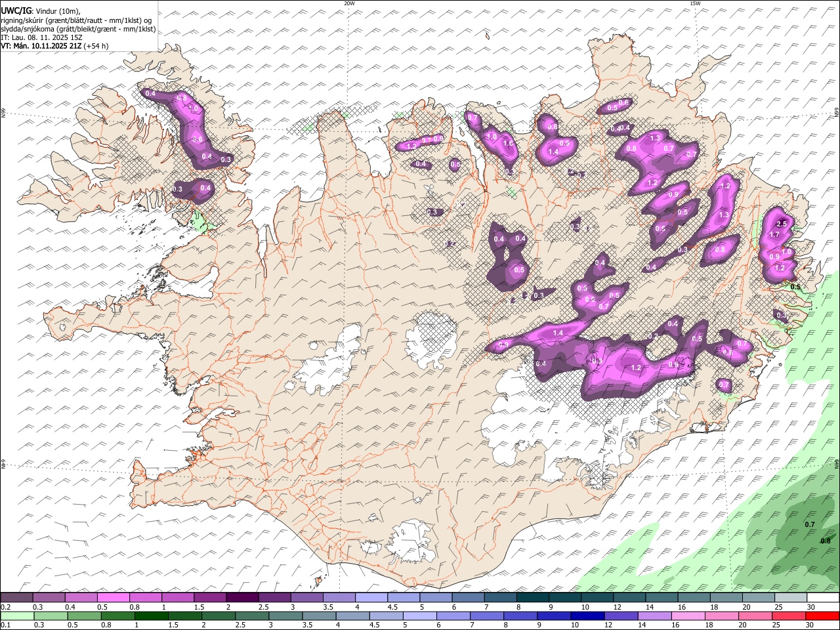
Task: Click the 'slydda/snjókoma' legend description line
Action: point(79,29)
